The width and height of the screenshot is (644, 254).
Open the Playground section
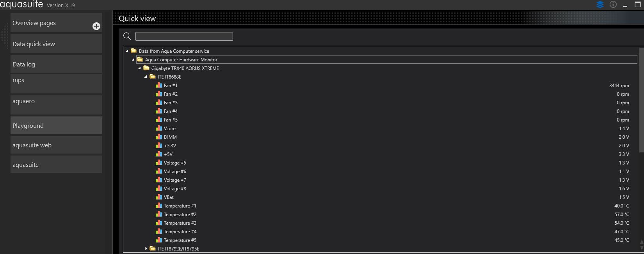pyautogui.click(x=56, y=125)
